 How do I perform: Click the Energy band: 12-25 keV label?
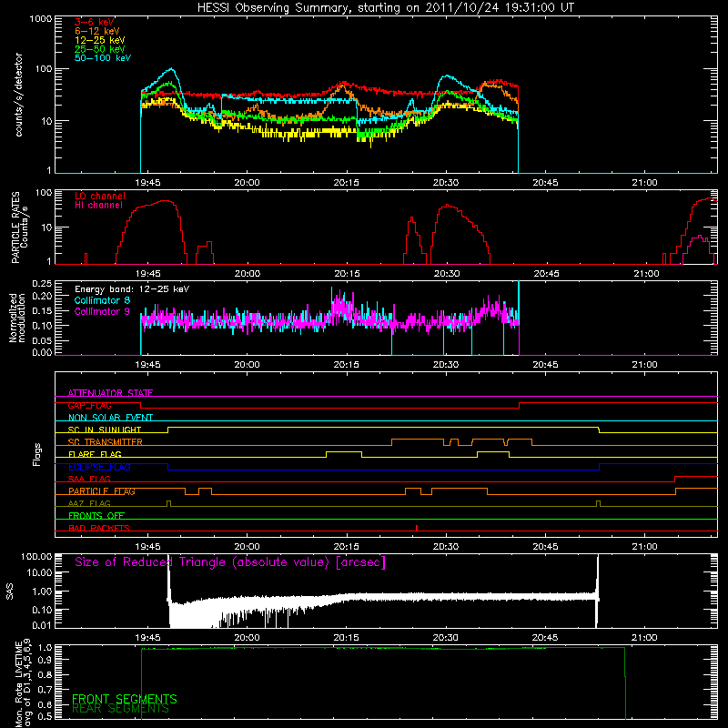(x=132, y=289)
